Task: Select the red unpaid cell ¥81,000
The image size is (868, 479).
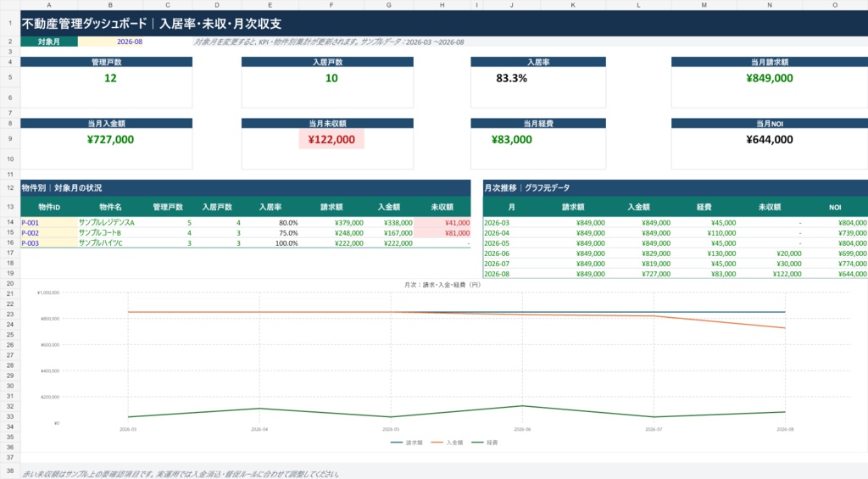Action: coord(442,233)
